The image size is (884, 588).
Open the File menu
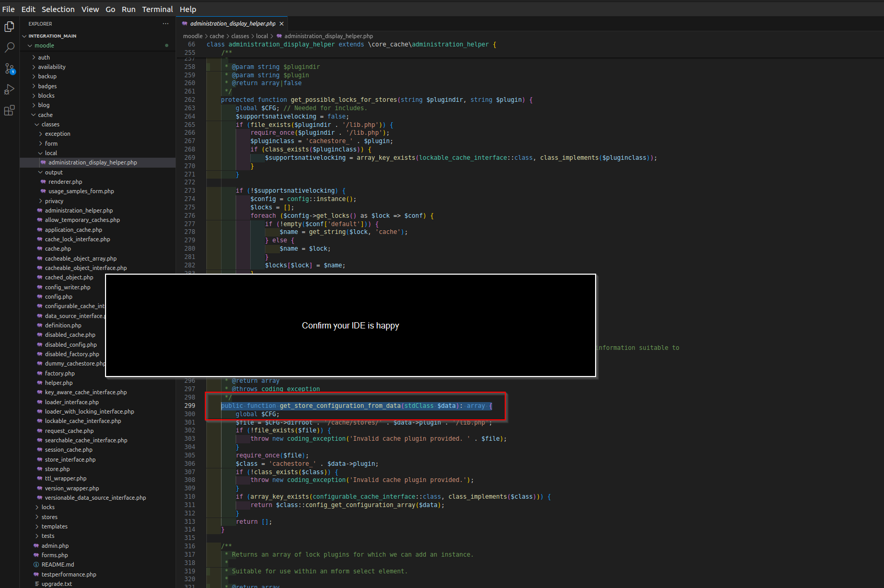coord(8,9)
